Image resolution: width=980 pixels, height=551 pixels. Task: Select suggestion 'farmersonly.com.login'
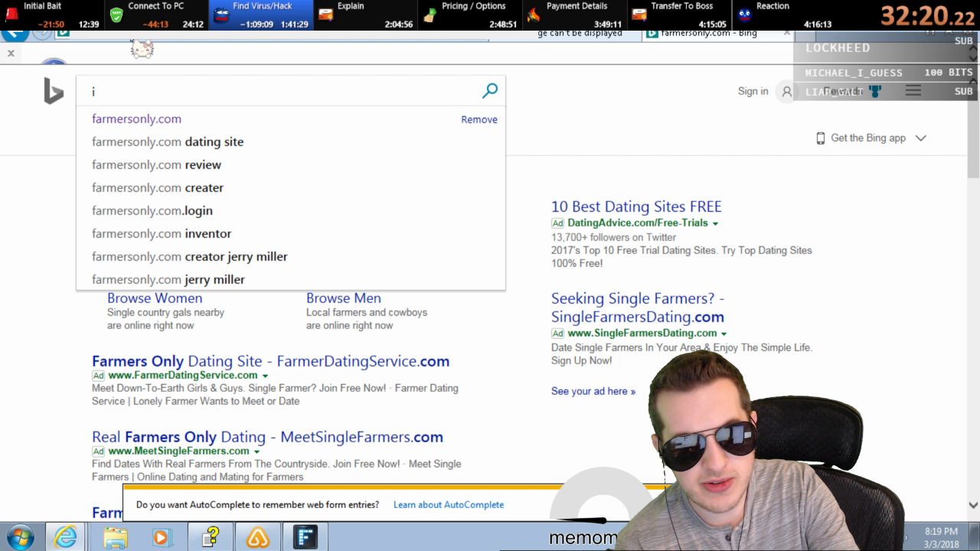pos(291,210)
